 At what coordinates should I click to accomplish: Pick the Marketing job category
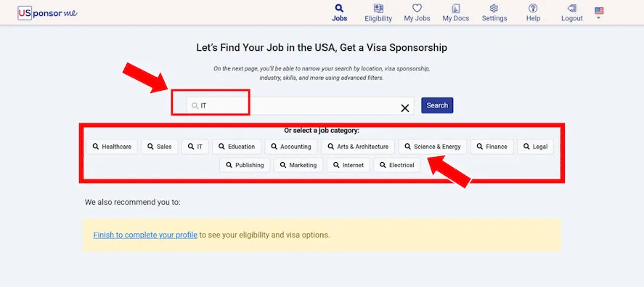click(x=298, y=165)
